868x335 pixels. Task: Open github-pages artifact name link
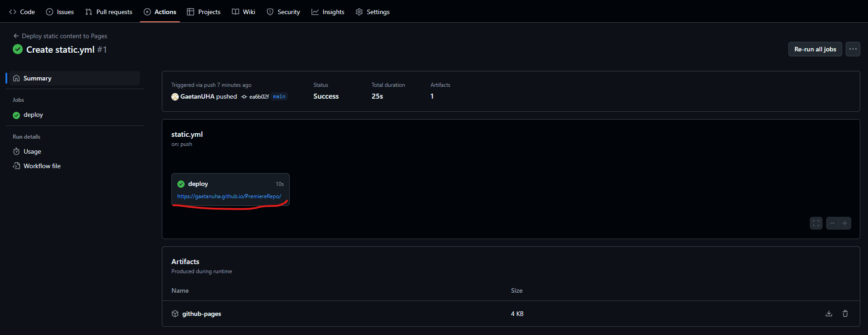click(x=201, y=314)
